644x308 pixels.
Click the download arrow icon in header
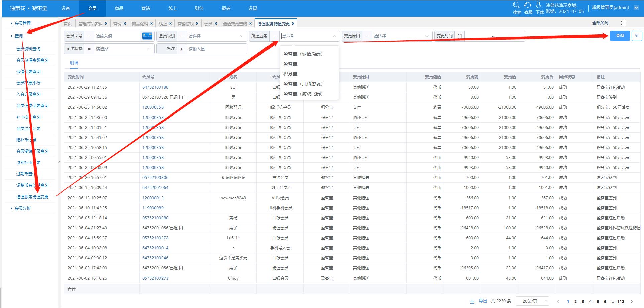[x=538, y=5]
